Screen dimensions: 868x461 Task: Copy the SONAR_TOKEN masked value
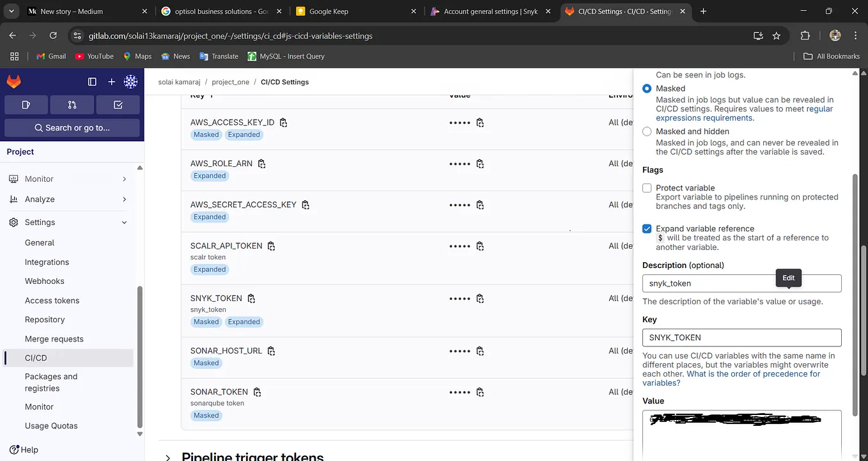[x=480, y=393]
